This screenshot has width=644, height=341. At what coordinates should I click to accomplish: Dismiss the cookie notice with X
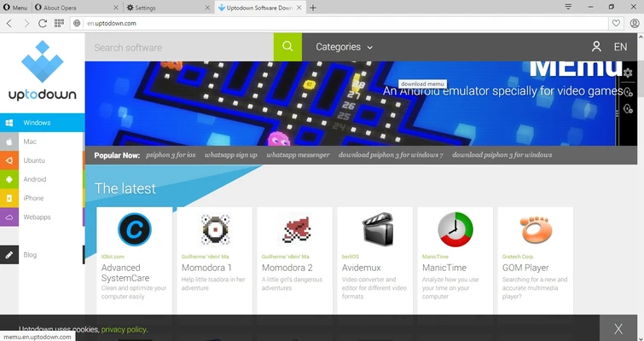click(x=618, y=328)
